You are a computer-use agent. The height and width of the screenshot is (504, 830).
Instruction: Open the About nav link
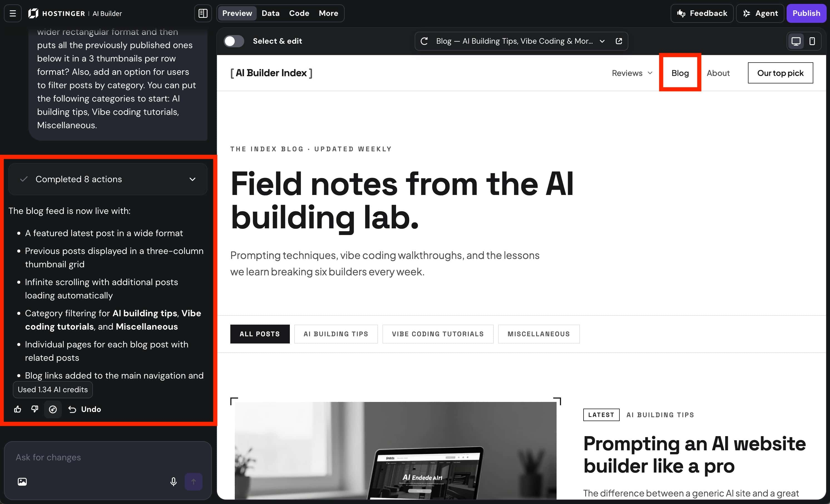click(718, 73)
